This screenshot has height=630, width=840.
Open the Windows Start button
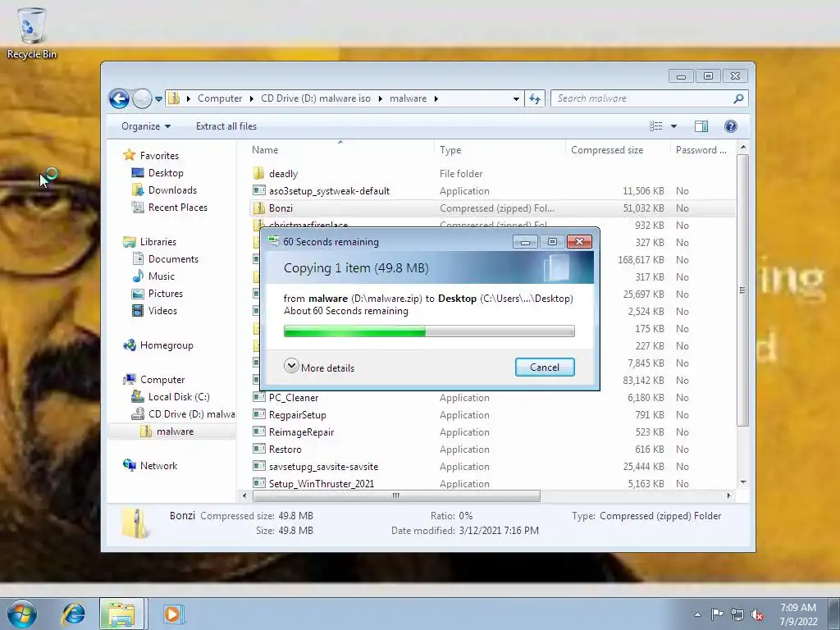(x=21, y=614)
